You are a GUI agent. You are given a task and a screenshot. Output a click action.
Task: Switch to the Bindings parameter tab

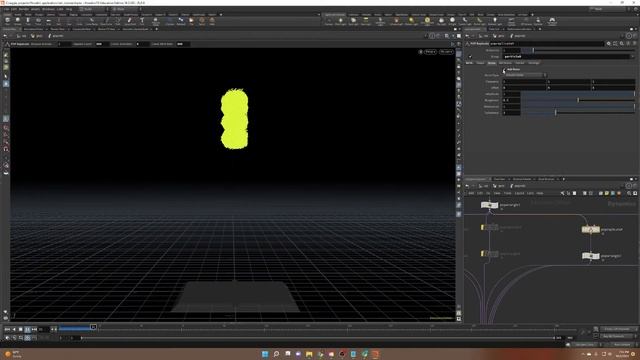[x=534, y=63]
